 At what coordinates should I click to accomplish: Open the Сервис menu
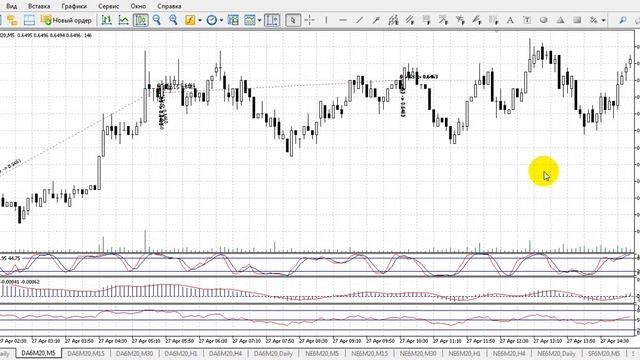coord(109,6)
